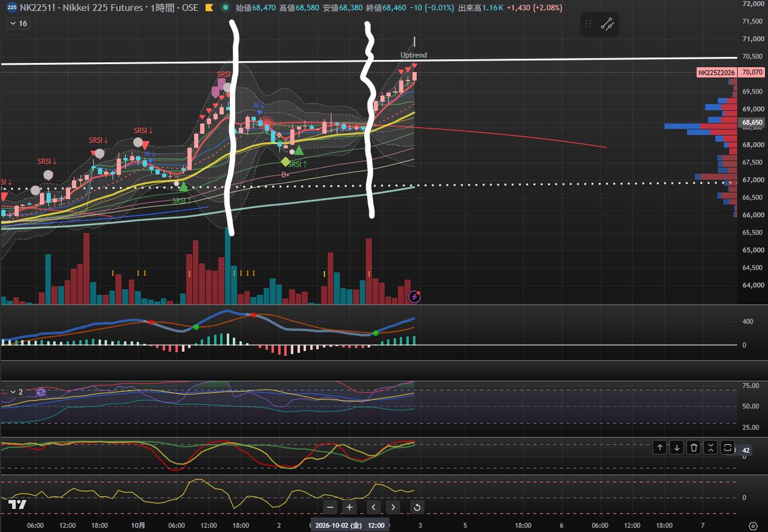Click the 10月 label on time axis
The height and width of the screenshot is (532, 768).
(x=138, y=525)
